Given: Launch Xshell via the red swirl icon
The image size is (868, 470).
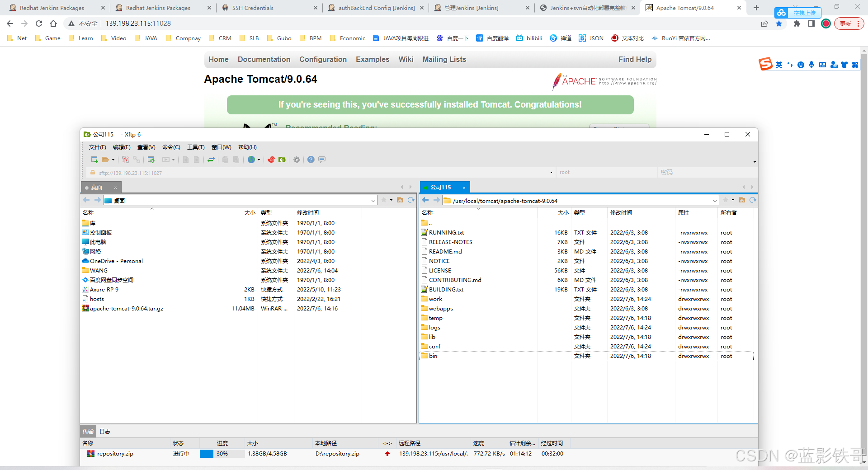Looking at the screenshot, I should coord(271,160).
